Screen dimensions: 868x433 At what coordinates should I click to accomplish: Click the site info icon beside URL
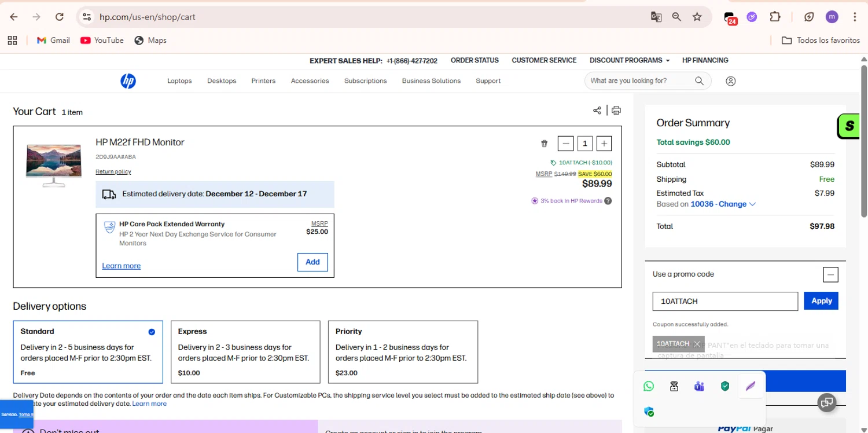click(87, 17)
